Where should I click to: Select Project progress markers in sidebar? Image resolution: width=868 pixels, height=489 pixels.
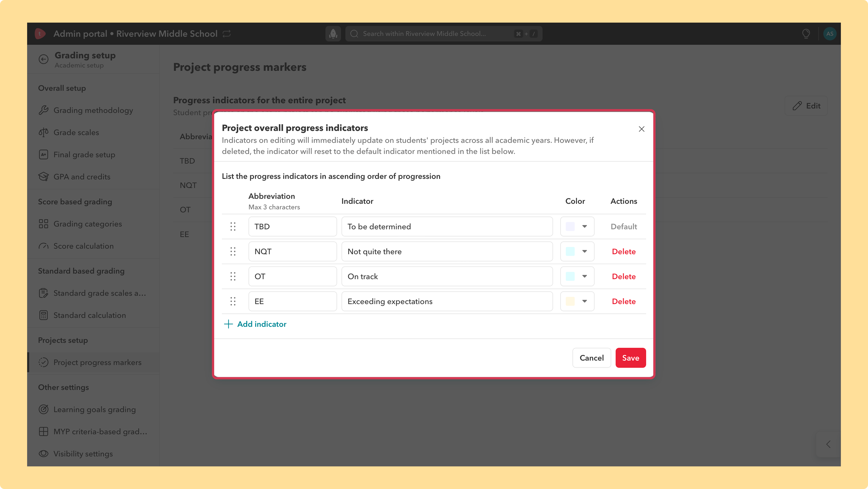pyautogui.click(x=93, y=362)
